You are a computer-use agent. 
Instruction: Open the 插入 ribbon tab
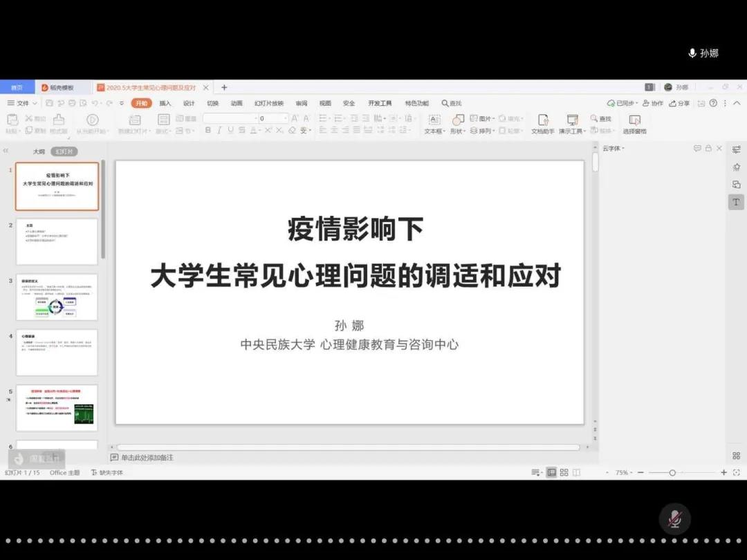coord(165,103)
